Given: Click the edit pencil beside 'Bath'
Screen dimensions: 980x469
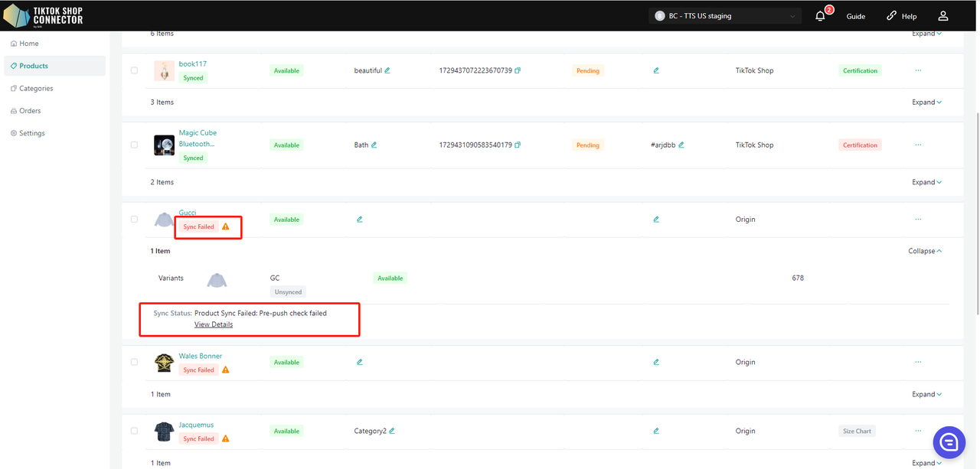Looking at the screenshot, I should click(374, 145).
